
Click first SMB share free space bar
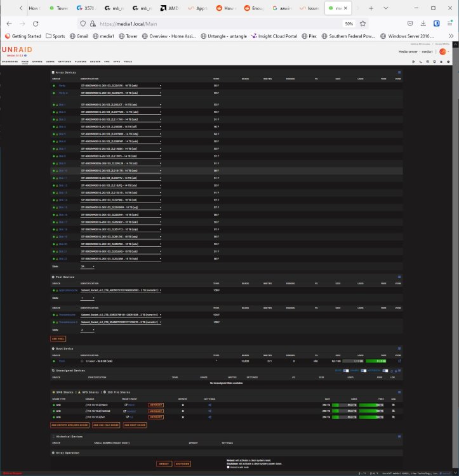(x=371, y=405)
